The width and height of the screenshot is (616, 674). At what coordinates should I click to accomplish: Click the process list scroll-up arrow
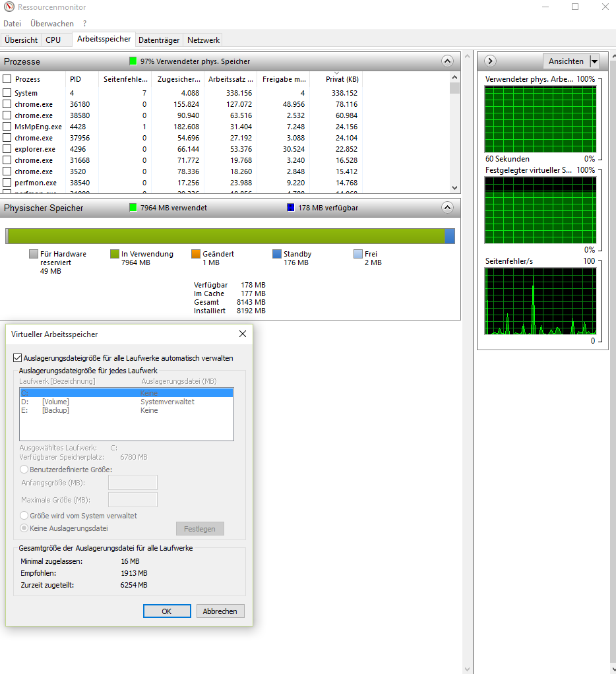(x=454, y=77)
